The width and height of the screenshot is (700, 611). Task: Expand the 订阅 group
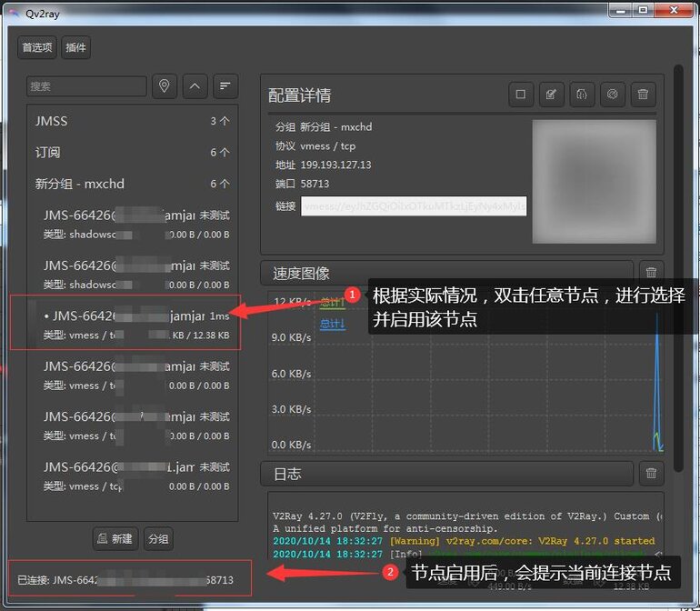click(133, 153)
